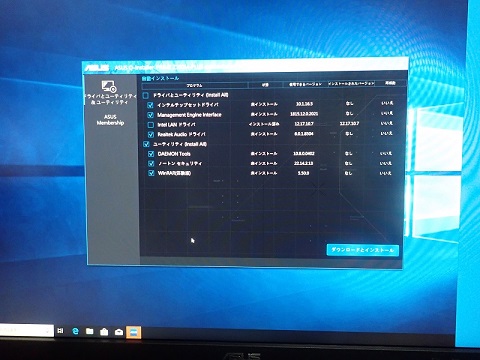The height and width of the screenshot is (360, 480).
Task: Select the ASUS installer taskbar icon
Action: tap(134, 332)
